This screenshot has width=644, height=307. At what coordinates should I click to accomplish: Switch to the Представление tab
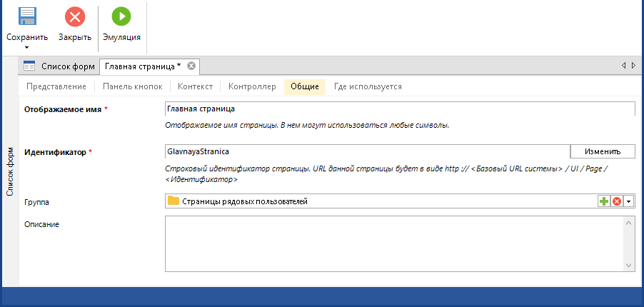point(56,86)
